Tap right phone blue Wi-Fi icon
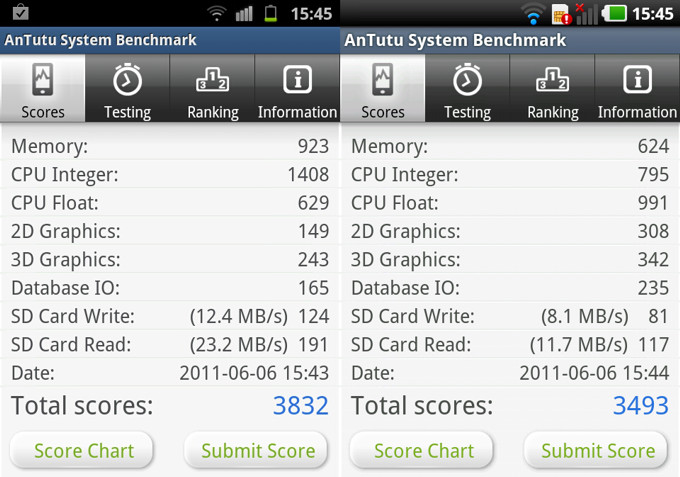This screenshot has width=680, height=477. click(x=533, y=14)
